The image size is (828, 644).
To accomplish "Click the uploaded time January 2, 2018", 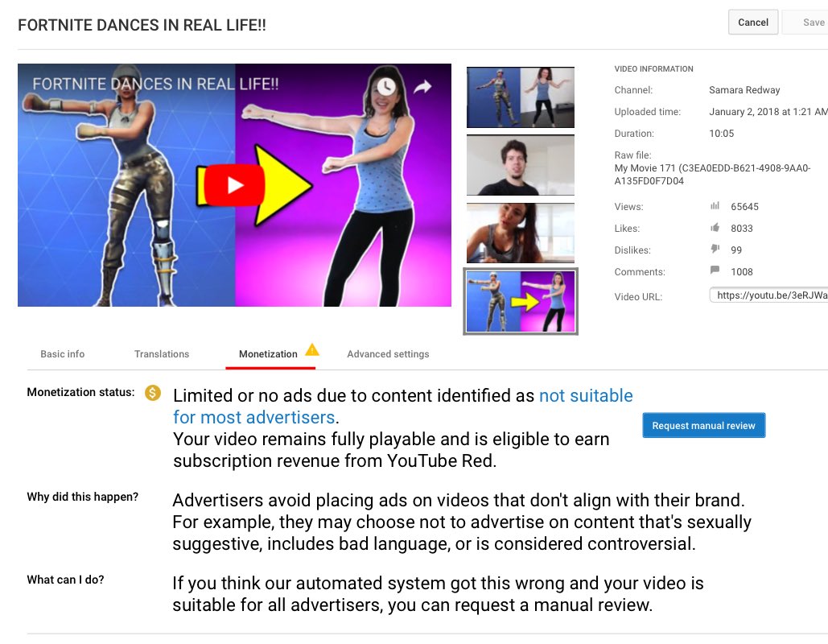I will click(x=768, y=111).
